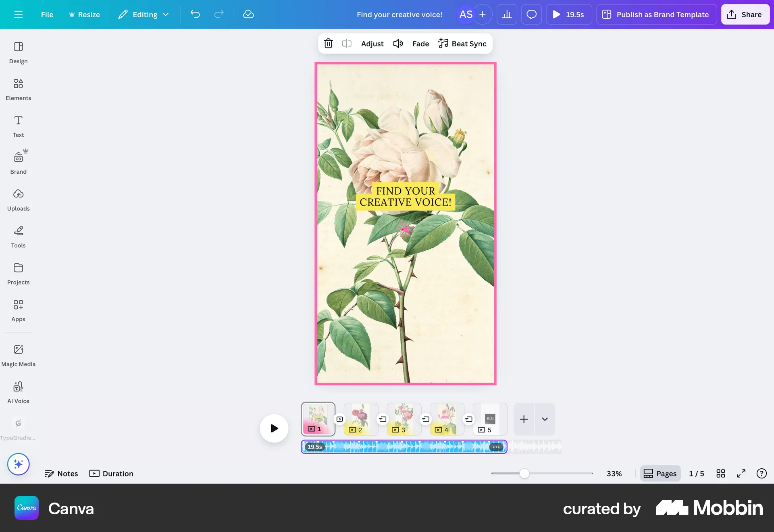Open the Elements panel
The height and width of the screenshot is (532, 774).
[x=18, y=89]
